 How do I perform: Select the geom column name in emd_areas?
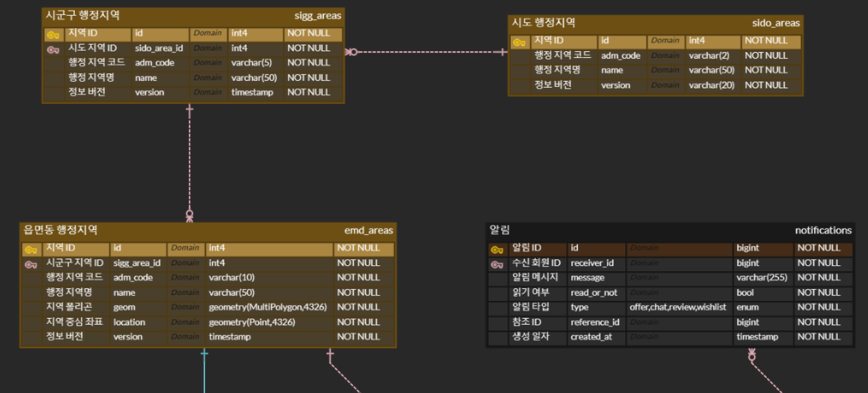[x=124, y=307]
